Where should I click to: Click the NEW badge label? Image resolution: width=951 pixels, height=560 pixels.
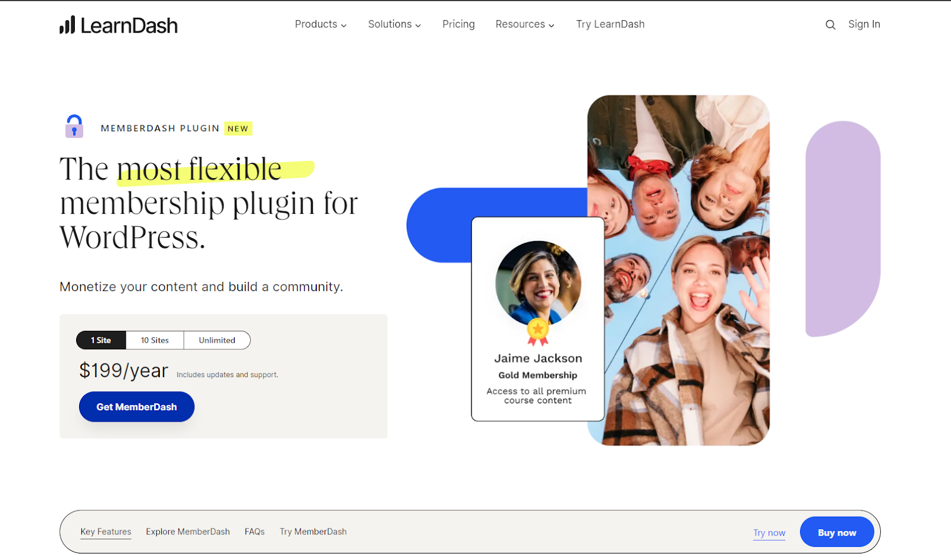(x=238, y=128)
